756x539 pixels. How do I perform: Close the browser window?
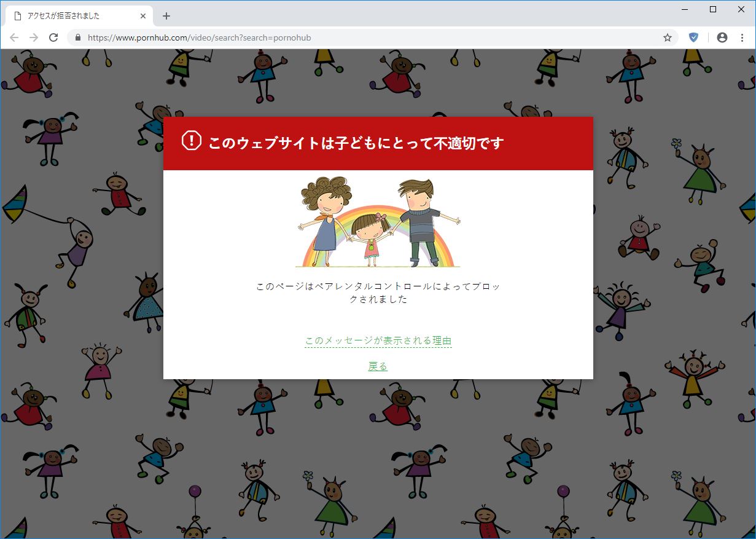[x=741, y=9]
